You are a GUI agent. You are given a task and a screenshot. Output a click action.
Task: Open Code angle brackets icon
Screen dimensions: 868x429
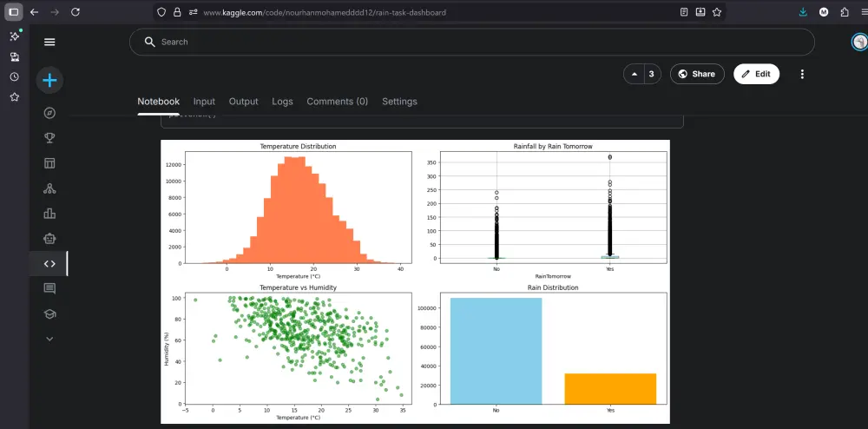point(49,263)
